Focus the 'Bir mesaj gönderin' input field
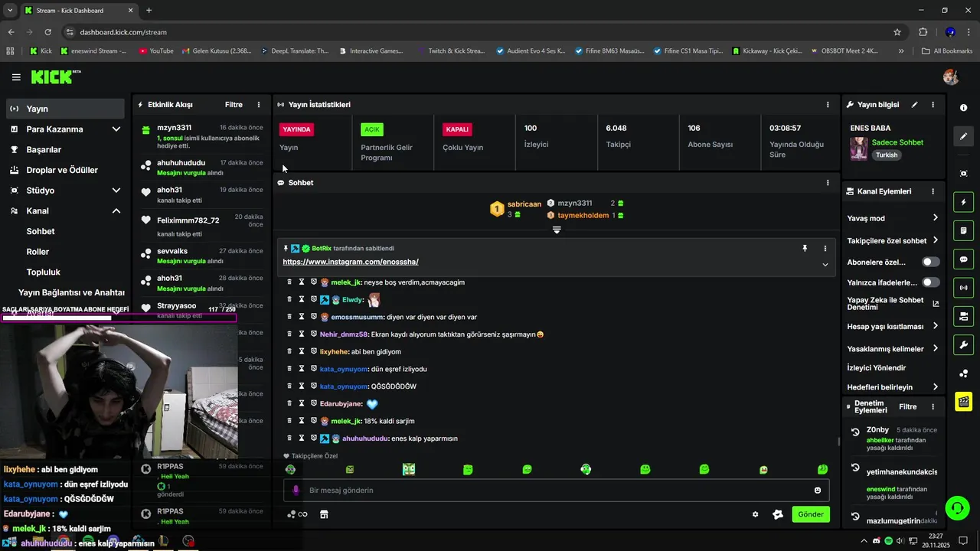The height and width of the screenshot is (551, 980). 557,491
